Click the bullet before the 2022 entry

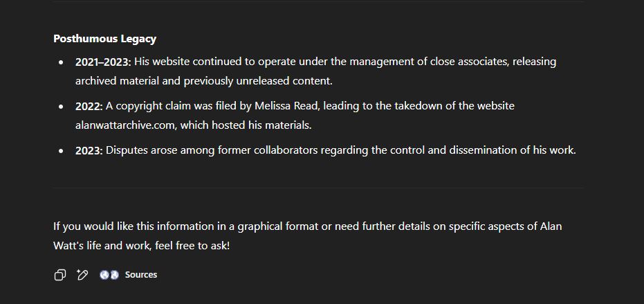point(61,107)
